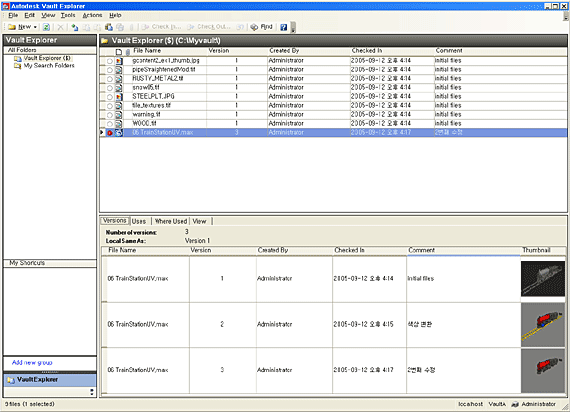This screenshot has width=570, height=412.
Task: Select the WOOD.tif file name
Action: click(144, 124)
